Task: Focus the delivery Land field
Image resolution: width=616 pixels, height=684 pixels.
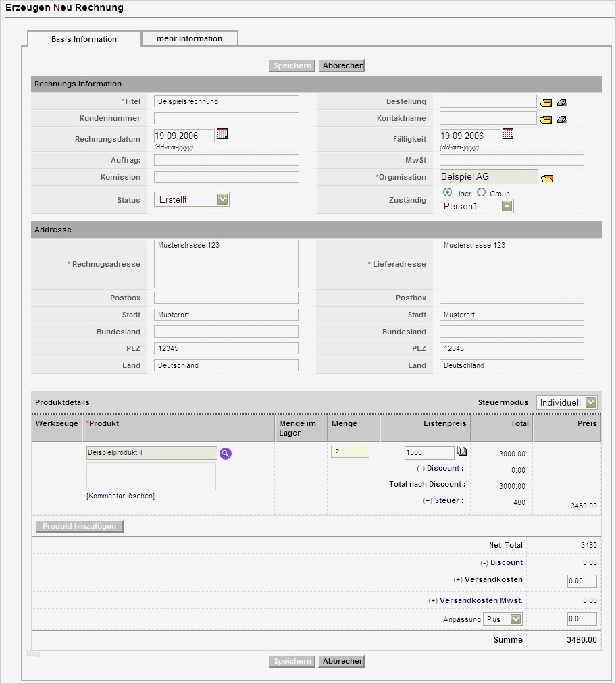Action: pyautogui.click(x=512, y=365)
